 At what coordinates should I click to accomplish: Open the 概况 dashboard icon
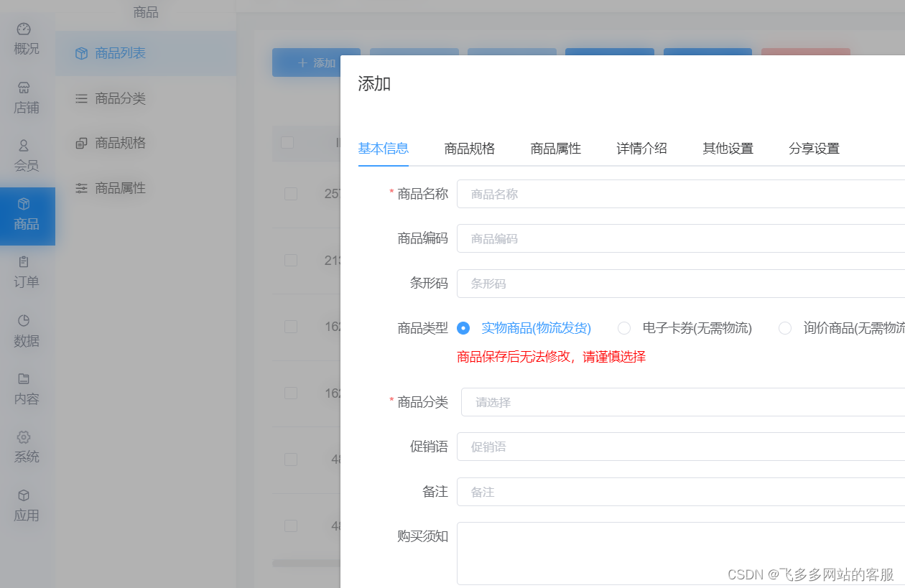tap(24, 29)
